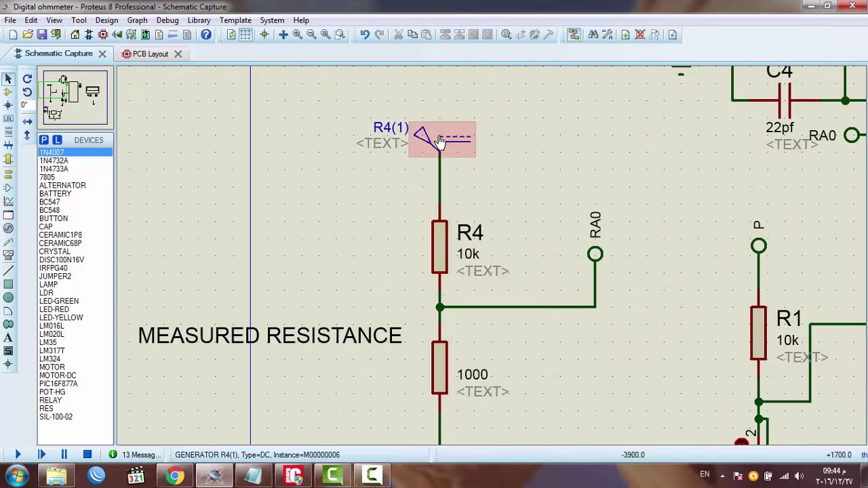Click the Stop simulation square button
Screen dimensions: 868x488
pos(87,455)
